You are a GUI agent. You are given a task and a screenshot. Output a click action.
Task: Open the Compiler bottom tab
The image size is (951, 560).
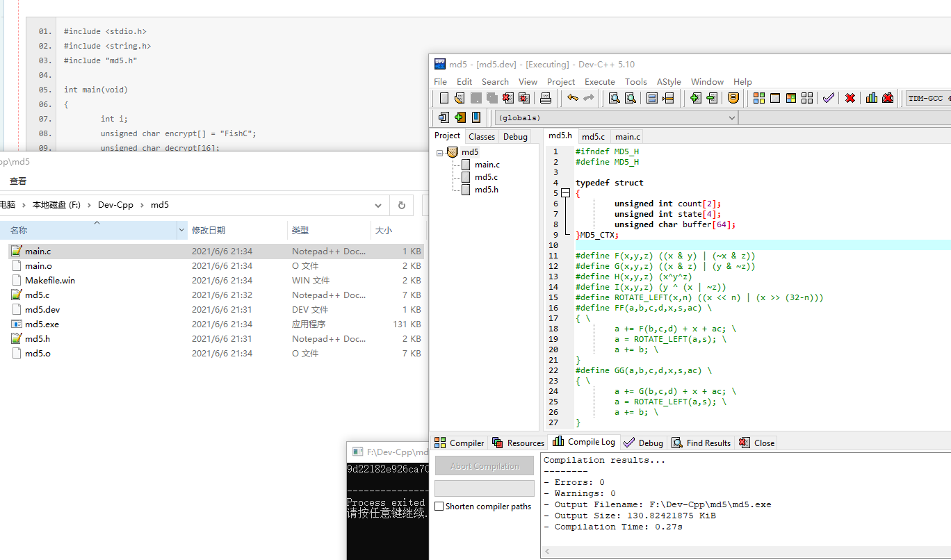[x=460, y=443]
